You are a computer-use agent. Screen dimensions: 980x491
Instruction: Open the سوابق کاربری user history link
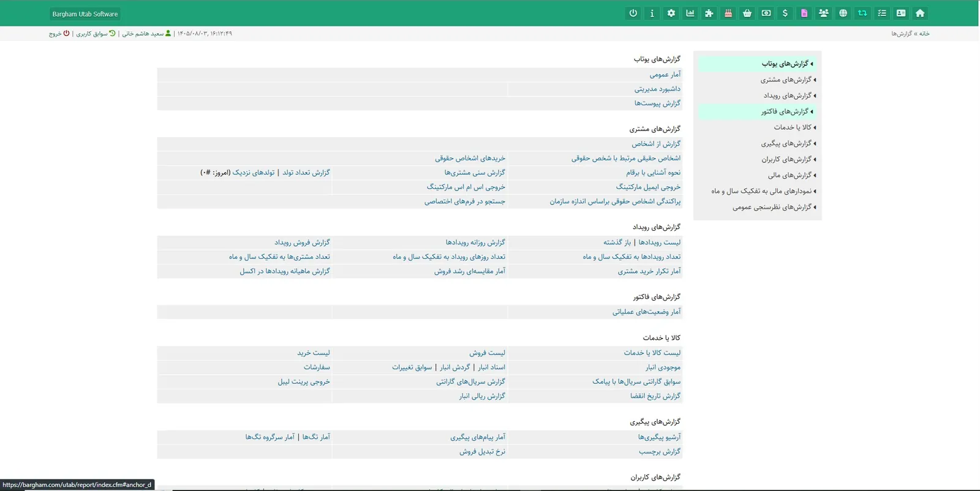[x=96, y=34]
